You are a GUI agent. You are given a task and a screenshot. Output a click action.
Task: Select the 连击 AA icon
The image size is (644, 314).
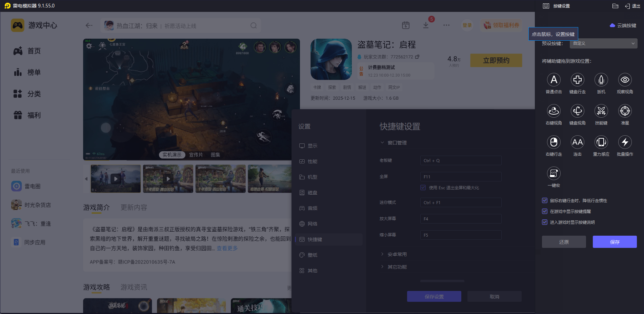click(x=578, y=142)
